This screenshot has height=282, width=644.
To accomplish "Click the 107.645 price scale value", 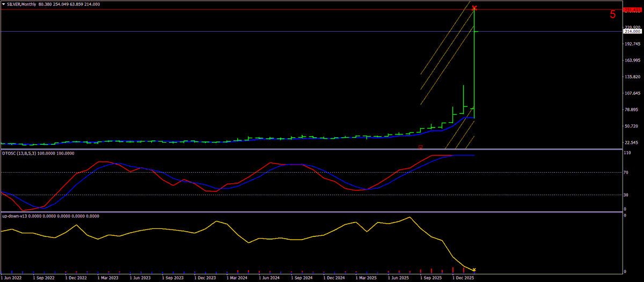I will click(633, 93).
